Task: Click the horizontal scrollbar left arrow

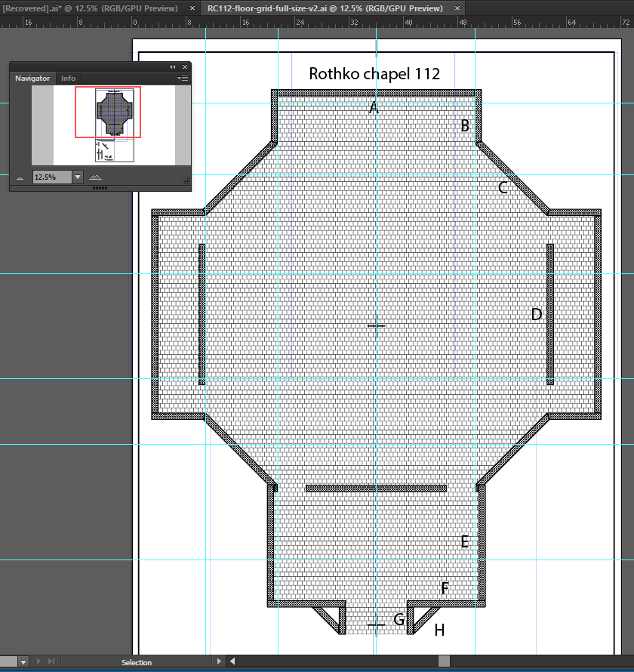Action: point(233,662)
